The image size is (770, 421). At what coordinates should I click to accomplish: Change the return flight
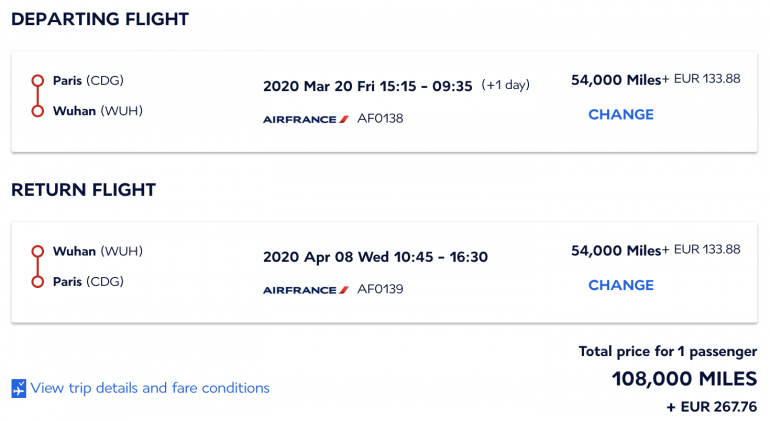620,285
